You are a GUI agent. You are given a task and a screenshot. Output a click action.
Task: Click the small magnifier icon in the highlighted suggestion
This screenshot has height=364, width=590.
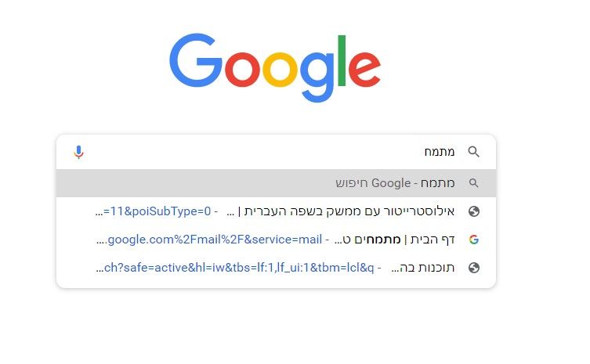coord(473,183)
